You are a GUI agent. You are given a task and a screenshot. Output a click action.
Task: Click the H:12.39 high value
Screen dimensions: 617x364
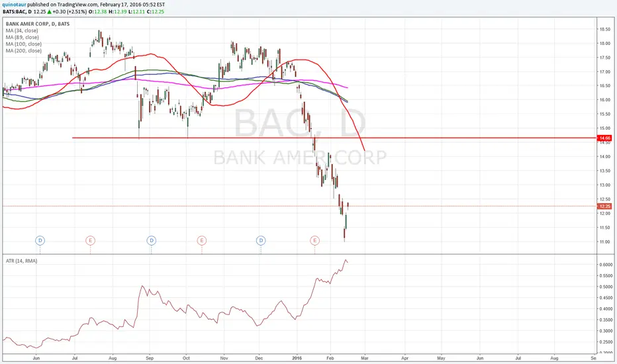pyautogui.click(x=117, y=12)
